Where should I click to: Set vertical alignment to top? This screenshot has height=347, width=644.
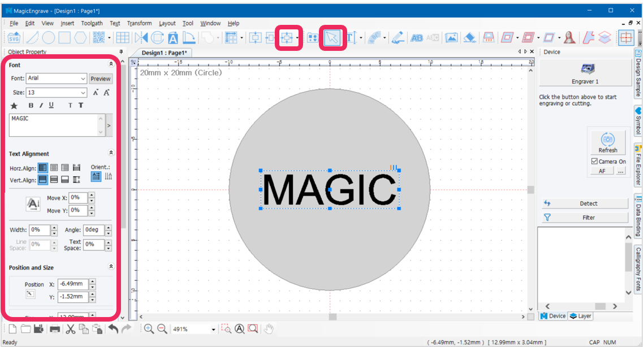[43, 180]
